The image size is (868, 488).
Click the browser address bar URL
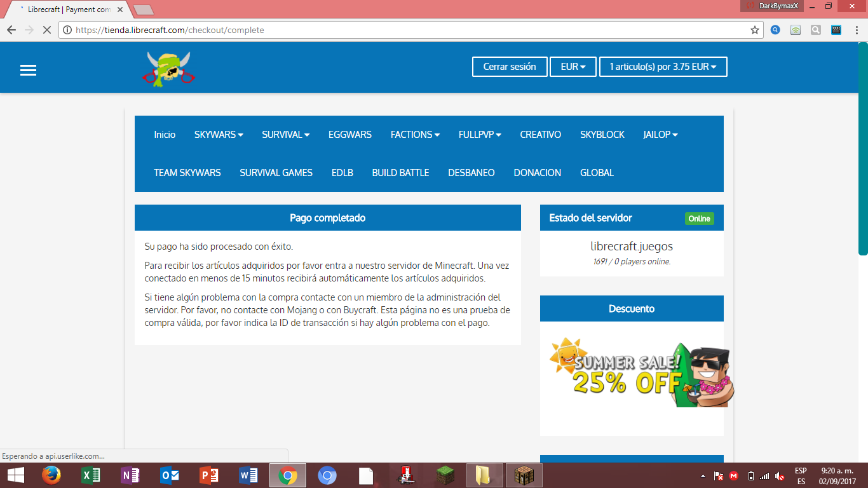click(407, 30)
